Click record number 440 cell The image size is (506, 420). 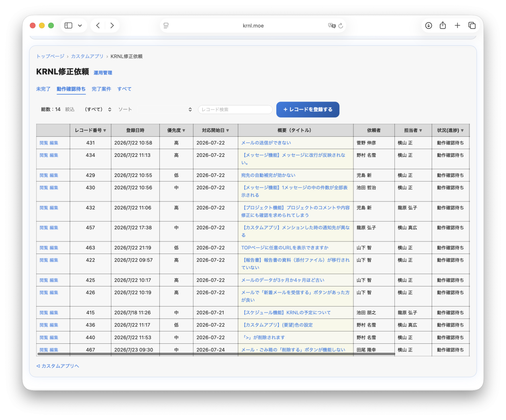[x=90, y=338]
